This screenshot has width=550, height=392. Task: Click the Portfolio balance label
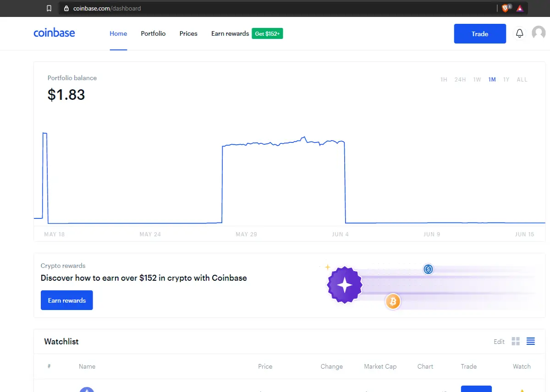pos(72,78)
